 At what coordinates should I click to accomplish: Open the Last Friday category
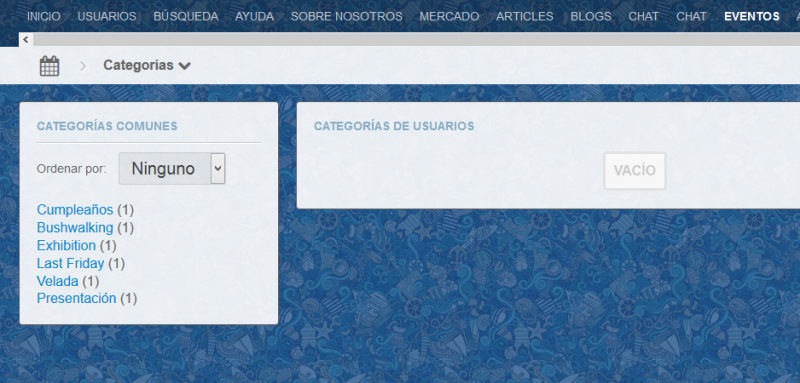click(x=70, y=263)
